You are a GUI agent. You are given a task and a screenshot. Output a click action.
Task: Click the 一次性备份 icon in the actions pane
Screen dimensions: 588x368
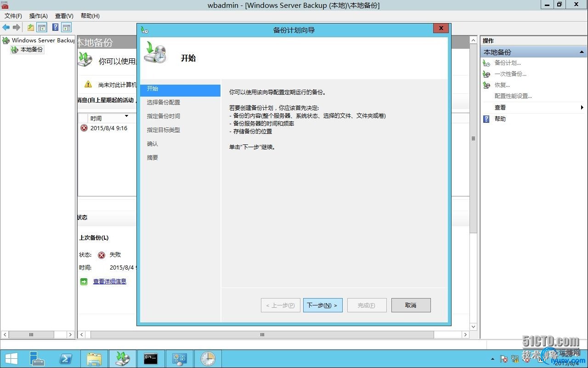pos(486,74)
